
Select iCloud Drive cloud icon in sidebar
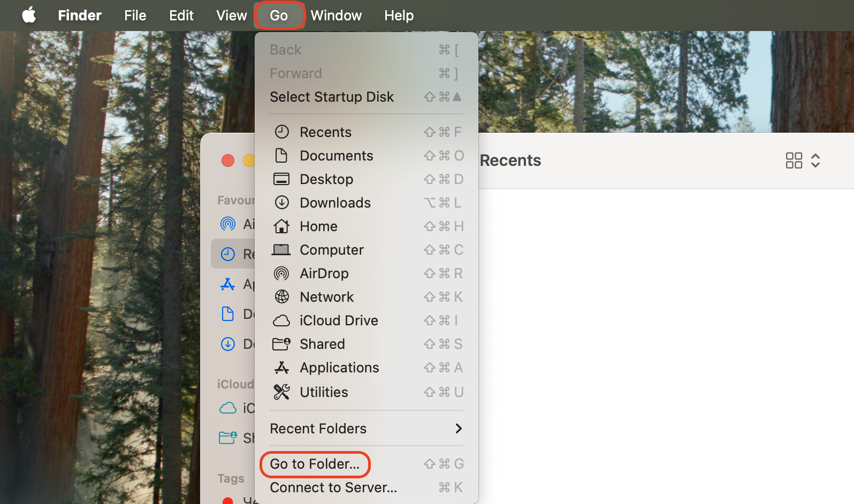point(228,408)
